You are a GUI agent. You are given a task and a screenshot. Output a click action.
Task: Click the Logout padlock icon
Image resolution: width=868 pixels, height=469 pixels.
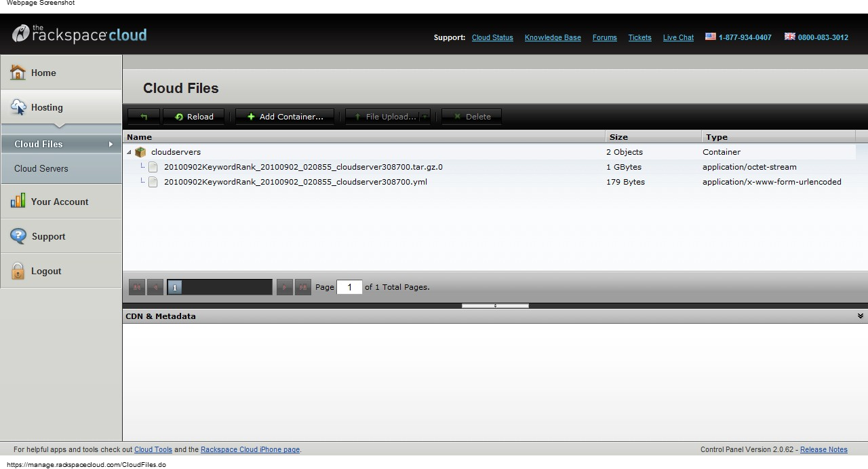pos(18,271)
